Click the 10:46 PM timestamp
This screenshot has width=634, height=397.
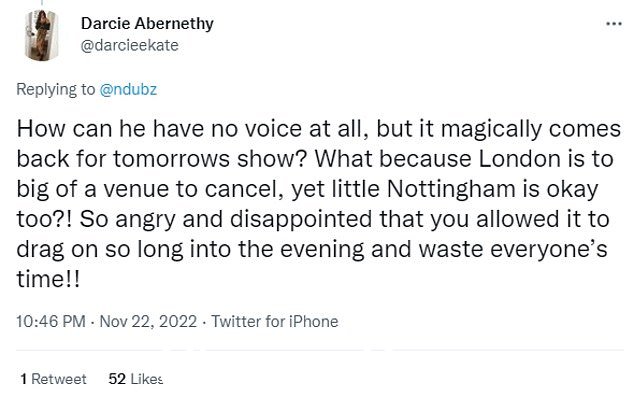51,321
